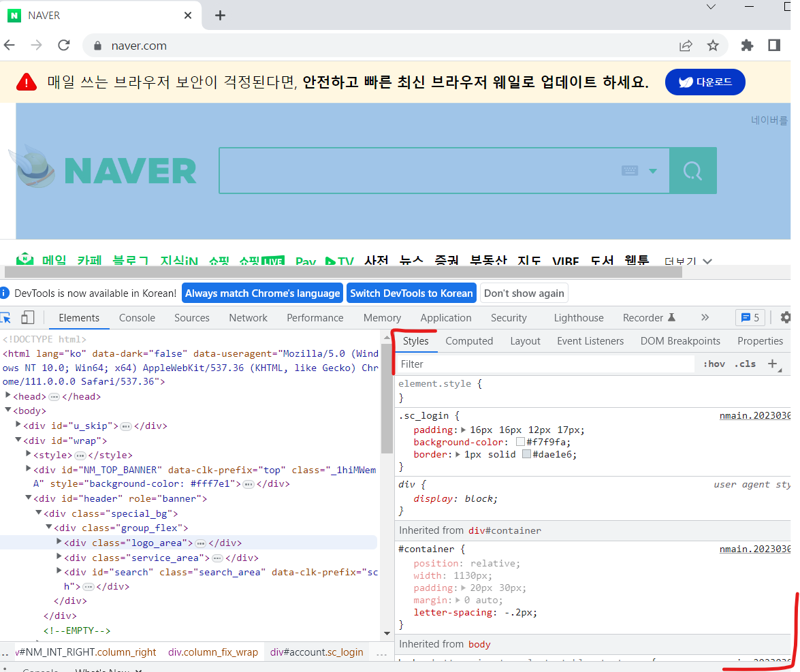
Task: Open DevTools settings gear
Action: tap(786, 317)
